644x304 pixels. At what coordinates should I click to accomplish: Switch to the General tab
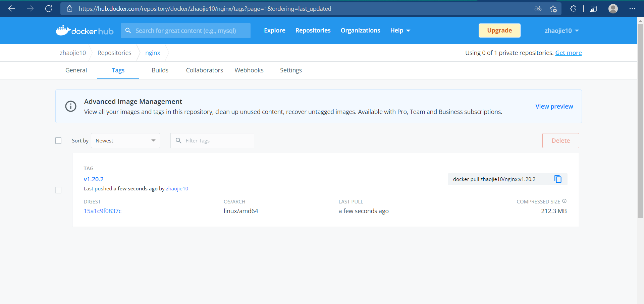76,70
